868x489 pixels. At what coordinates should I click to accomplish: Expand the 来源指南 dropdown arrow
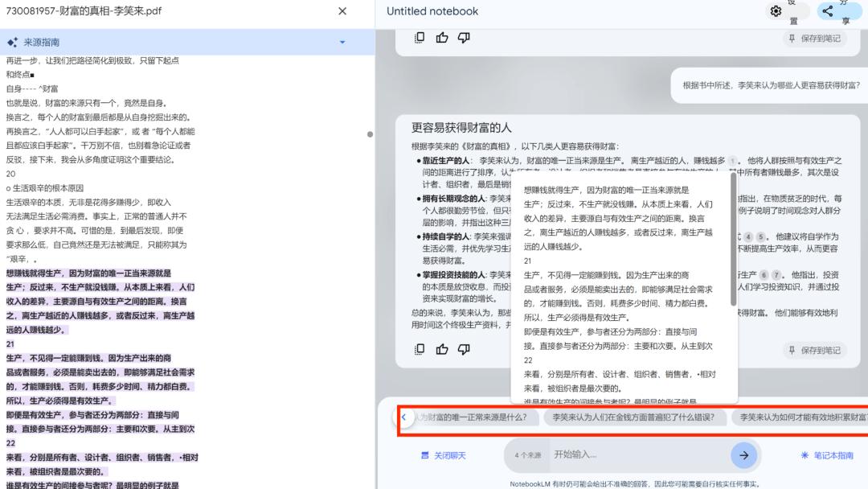[x=343, y=42]
